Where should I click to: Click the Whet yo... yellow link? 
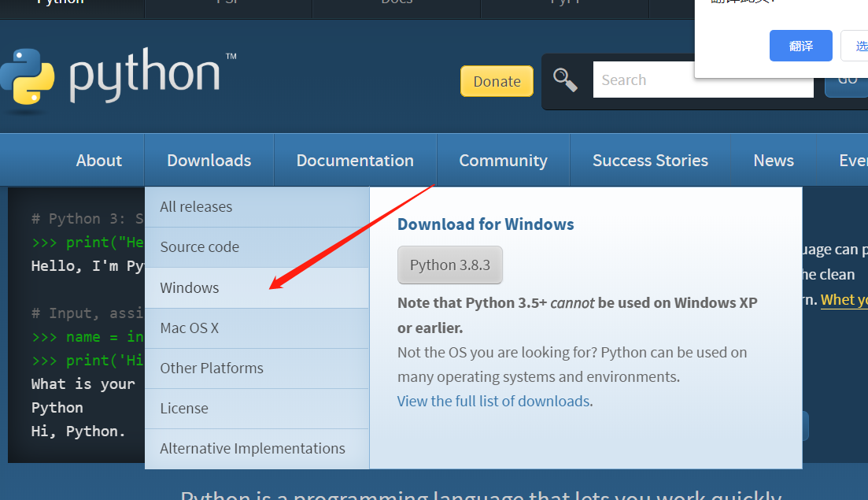point(844,299)
